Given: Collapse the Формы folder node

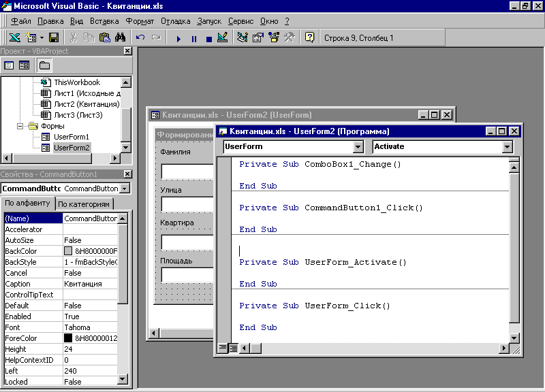Looking at the screenshot, I should tap(20, 126).
